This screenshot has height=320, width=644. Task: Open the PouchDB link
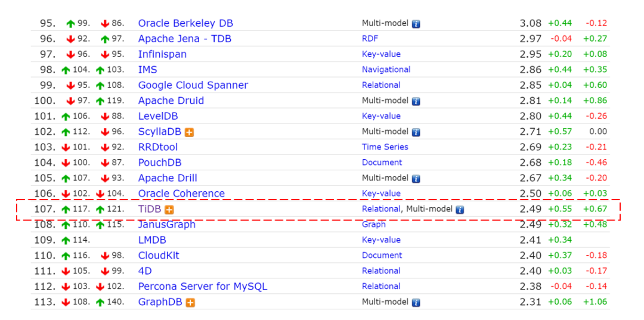(x=160, y=163)
